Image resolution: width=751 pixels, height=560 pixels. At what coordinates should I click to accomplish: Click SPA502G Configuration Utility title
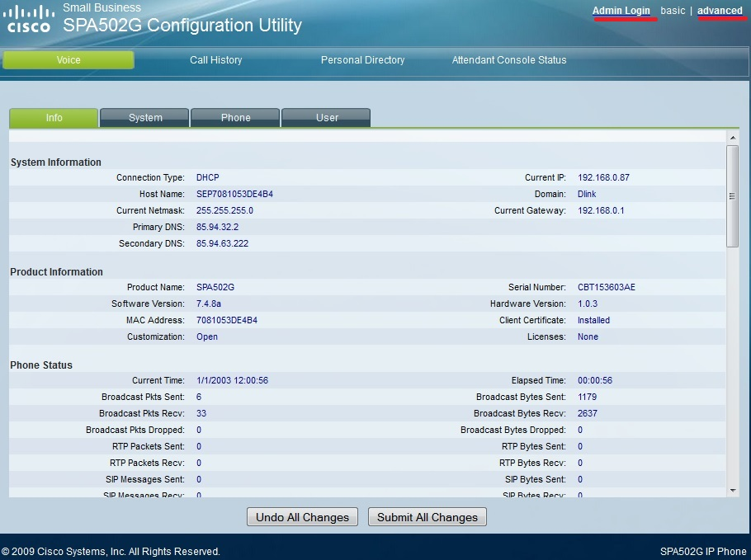coord(182,26)
